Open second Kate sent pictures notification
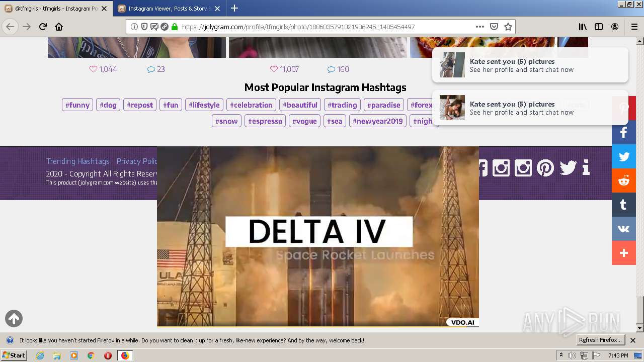Screen dimensions: 644x362 [530, 108]
